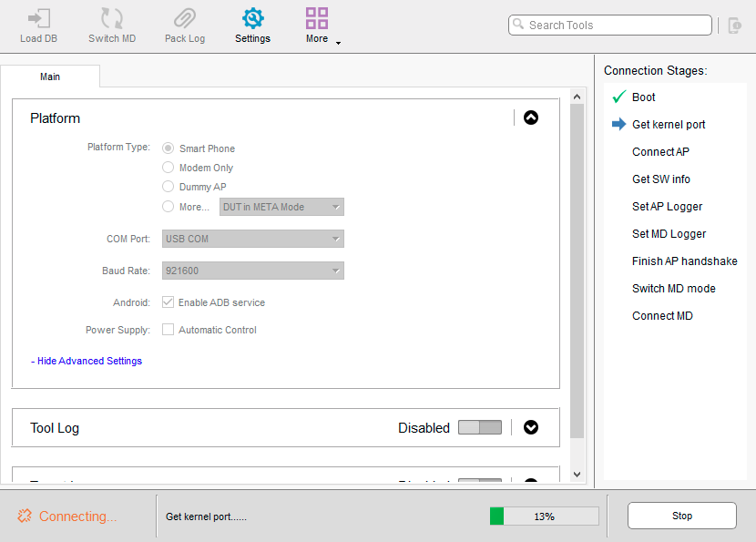Click the green Boot checkmark icon
Image resolution: width=756 pixels, height=542 pixels.
point(619,97)
